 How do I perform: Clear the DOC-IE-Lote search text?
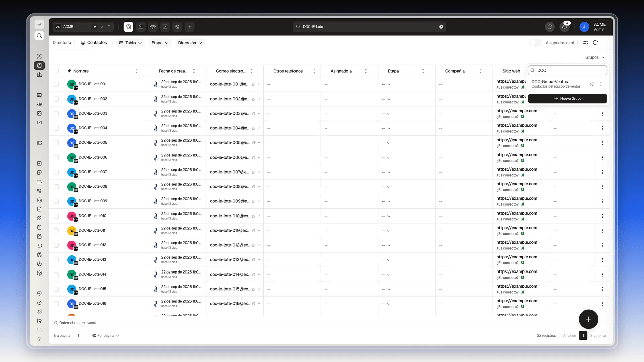click(x=441, y=27)
